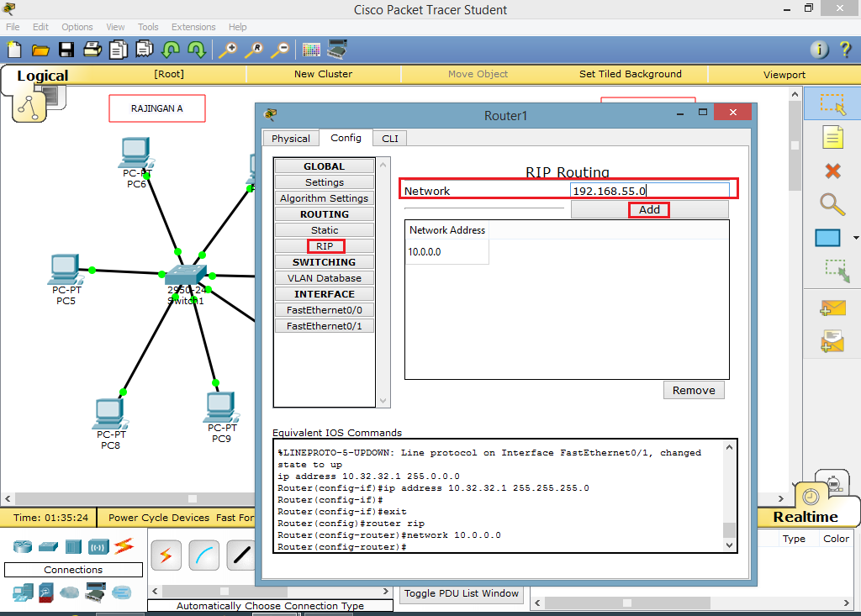Open the Extensions menu

pos(193,26)
